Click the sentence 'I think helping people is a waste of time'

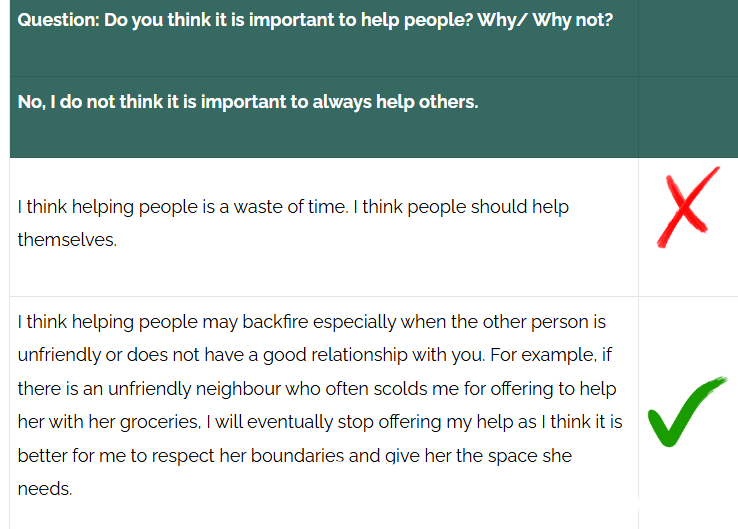pyautogui.click(x=185, y=207)
